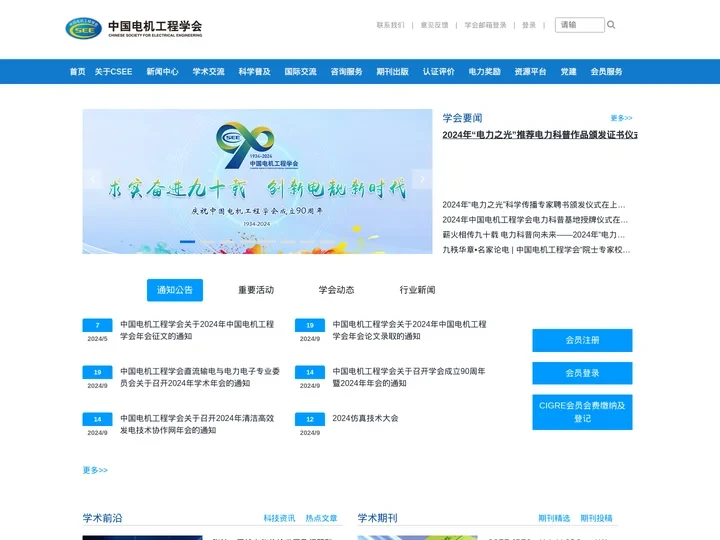Open news 九秩华章•名家论电
The width and height of the screenshot is (720, 540).
point(536,250)
